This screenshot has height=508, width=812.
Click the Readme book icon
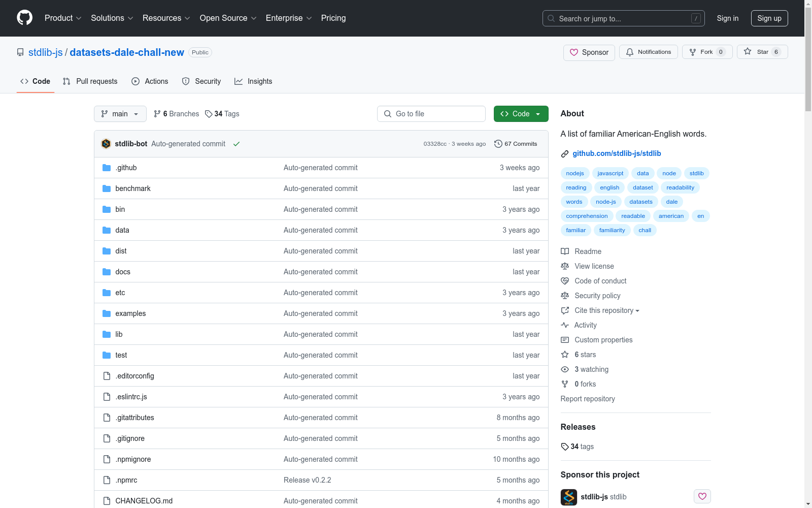click(x=565, y=251)
